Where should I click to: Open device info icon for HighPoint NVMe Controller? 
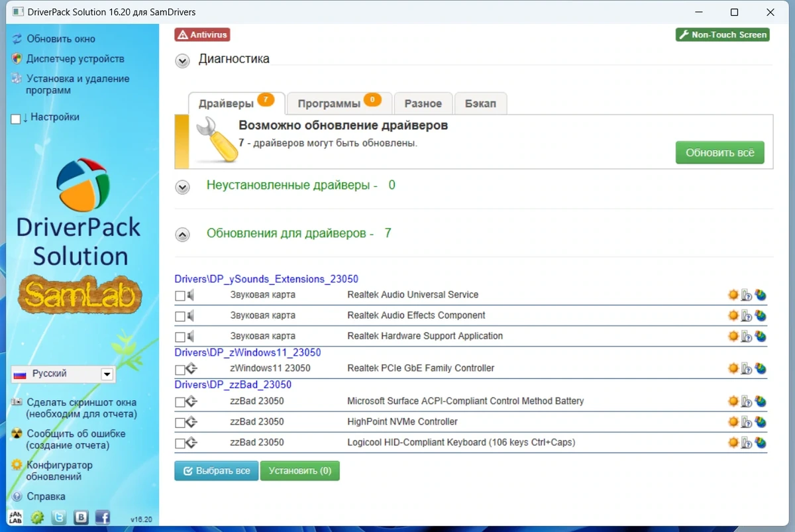(x=747, y=422)
